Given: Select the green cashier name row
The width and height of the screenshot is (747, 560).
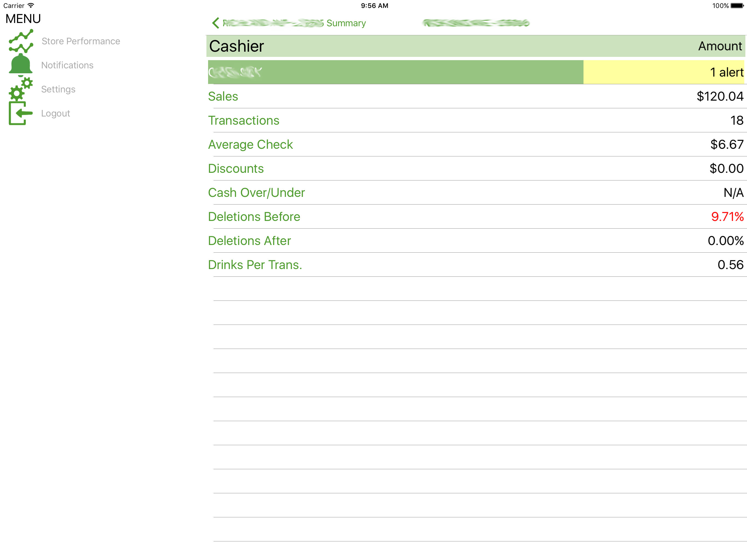Looking at the screenshot, I should (395, 72).
